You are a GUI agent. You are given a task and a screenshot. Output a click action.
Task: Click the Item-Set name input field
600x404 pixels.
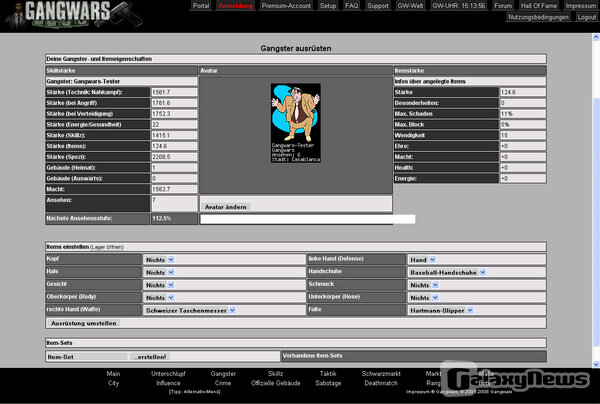pos(87,357)
